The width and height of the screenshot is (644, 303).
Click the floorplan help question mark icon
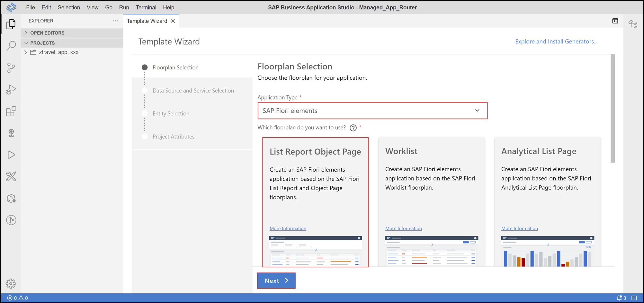[353, 128]
